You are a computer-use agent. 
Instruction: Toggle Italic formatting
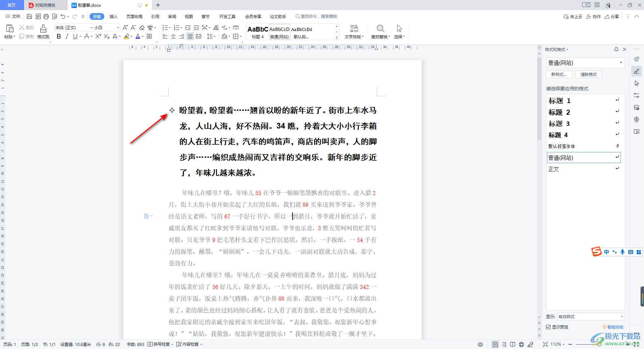(x=67, y=36)
